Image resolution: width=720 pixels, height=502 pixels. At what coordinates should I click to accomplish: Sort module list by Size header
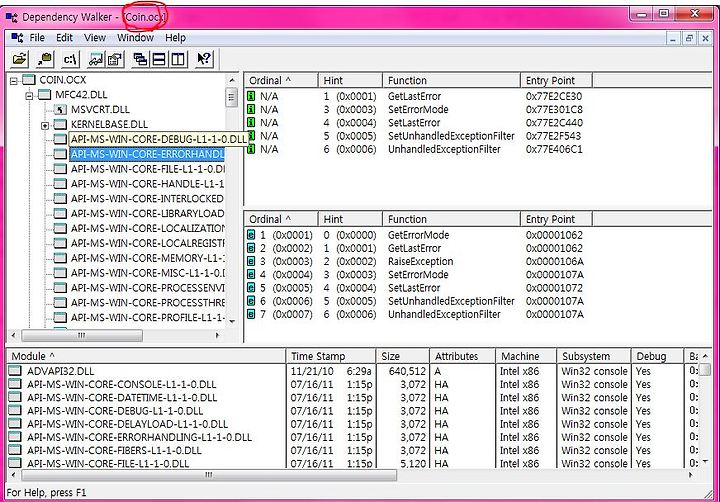pos(403,356)
